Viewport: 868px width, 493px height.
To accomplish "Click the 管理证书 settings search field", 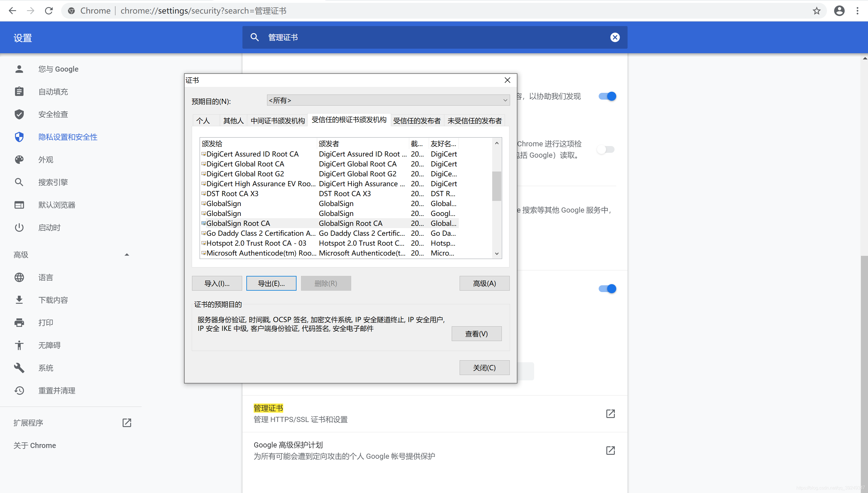I will coord(435,37).
